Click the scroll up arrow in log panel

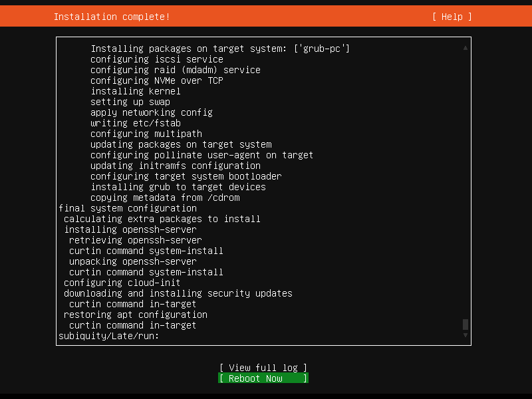[465, 48]
